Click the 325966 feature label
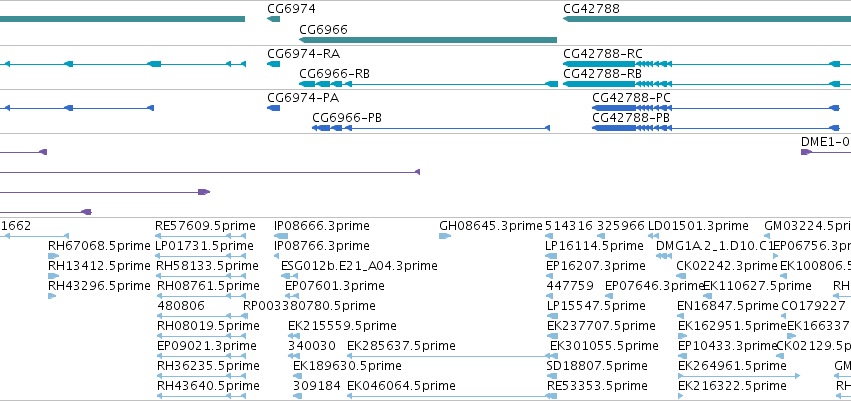This screenshot has width=851, height=401. (x=621, y=226)
